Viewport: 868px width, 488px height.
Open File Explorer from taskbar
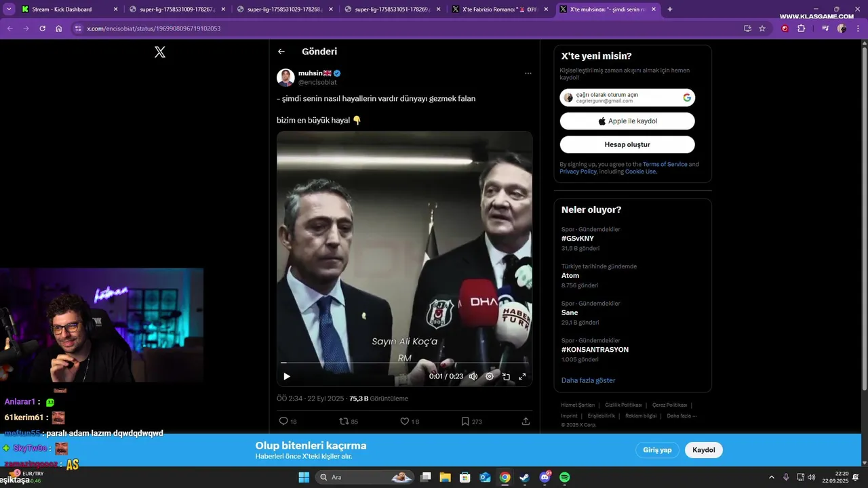(446, 477)
